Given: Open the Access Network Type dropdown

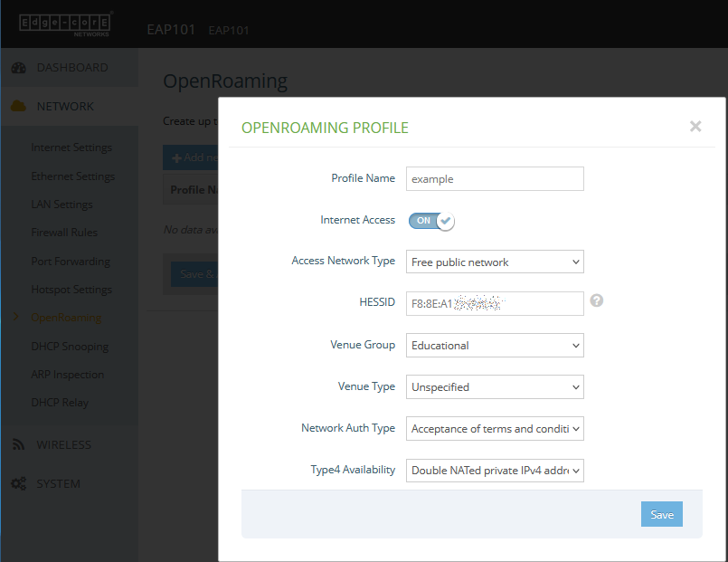Looking at the screenshot, I should [495, 262].
